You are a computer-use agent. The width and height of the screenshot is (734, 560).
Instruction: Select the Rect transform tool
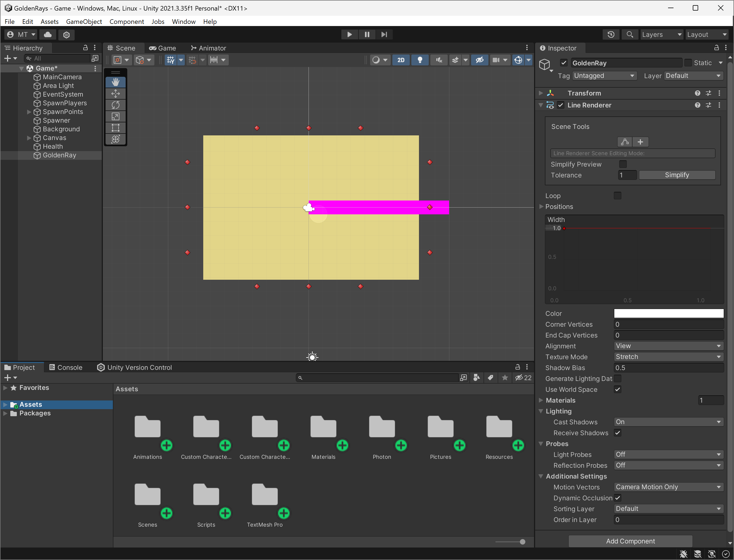pos(116,128)
